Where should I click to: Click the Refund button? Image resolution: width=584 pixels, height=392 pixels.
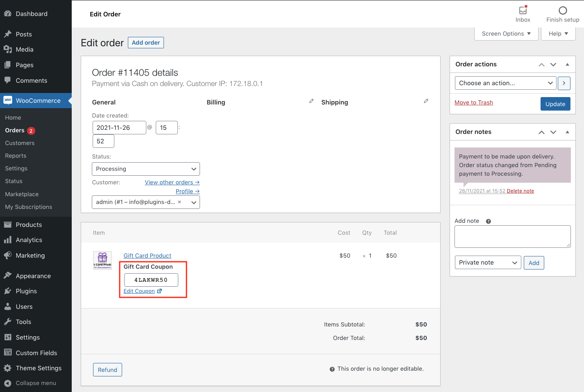[x=107, y=370]
